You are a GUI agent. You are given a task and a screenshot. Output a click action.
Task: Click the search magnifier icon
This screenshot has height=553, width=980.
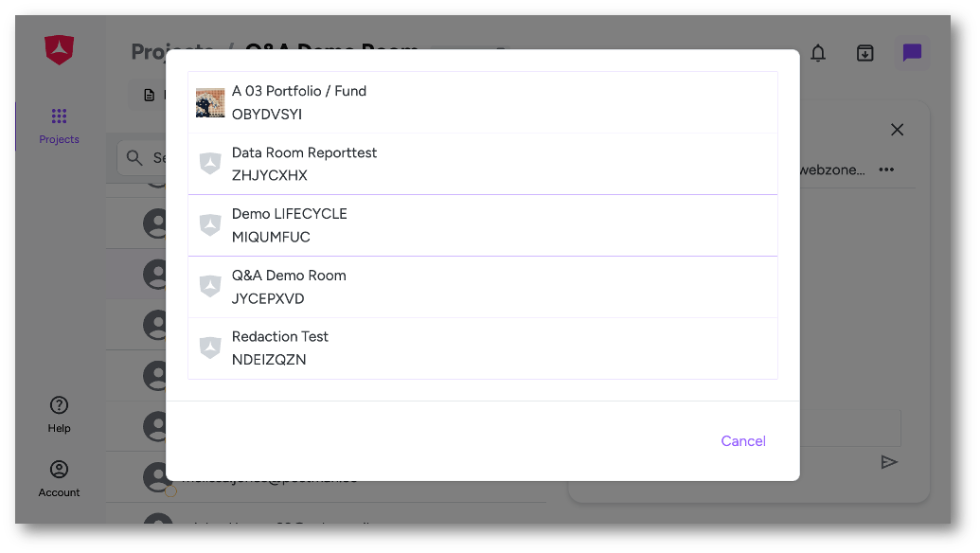click(x=134, y=157)
